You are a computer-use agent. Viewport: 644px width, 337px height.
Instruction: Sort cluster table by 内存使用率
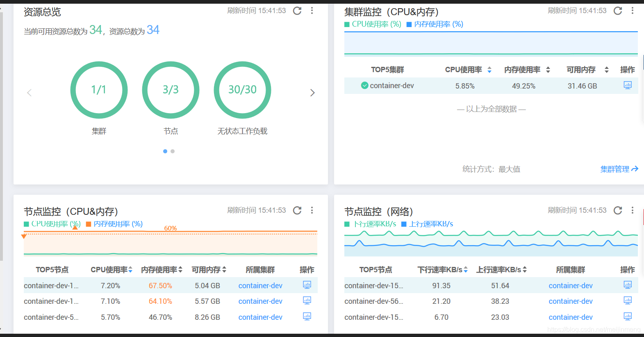click(x=548, y=70)
